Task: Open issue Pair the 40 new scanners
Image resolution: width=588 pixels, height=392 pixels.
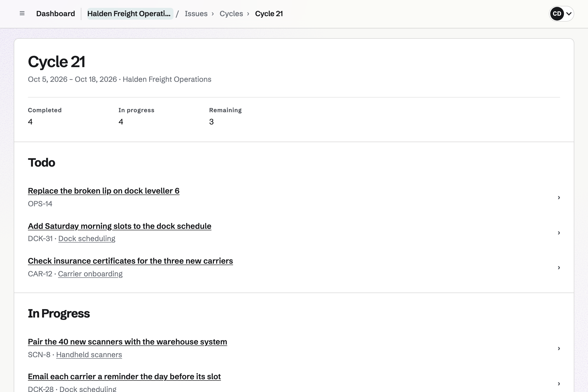Action: pyautogui.click(x=127, y=342)
